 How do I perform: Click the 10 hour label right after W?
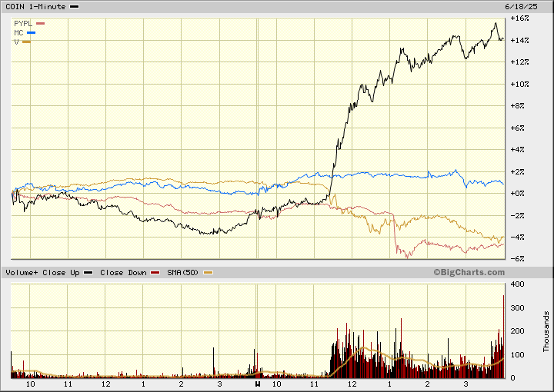pos(277,384)
